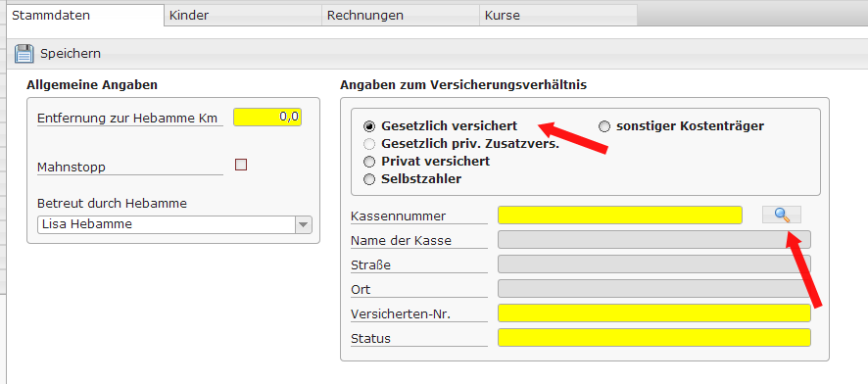Focus the Status input field
The width and height of the screenshot is (868, 384).
[654, 338]
